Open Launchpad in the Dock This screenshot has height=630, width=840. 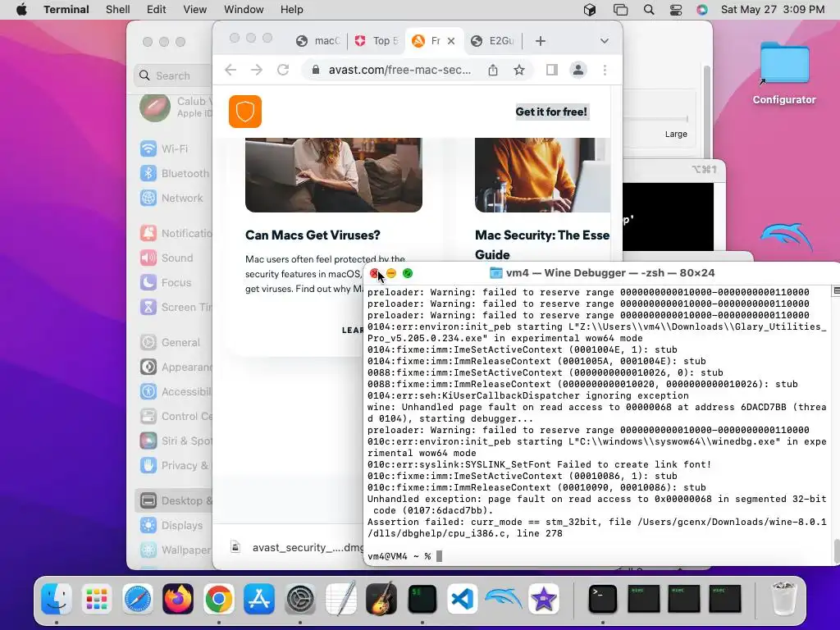97,598
